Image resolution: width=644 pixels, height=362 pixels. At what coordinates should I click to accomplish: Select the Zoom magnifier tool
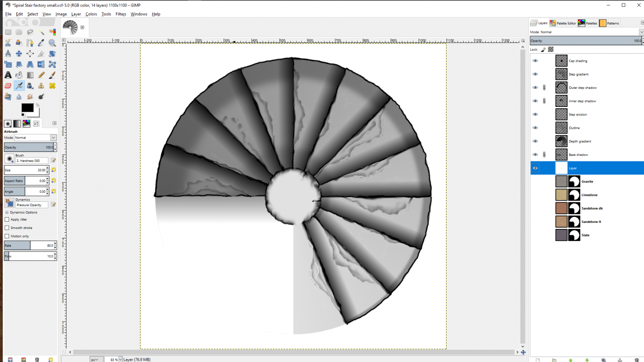(52, 43)
